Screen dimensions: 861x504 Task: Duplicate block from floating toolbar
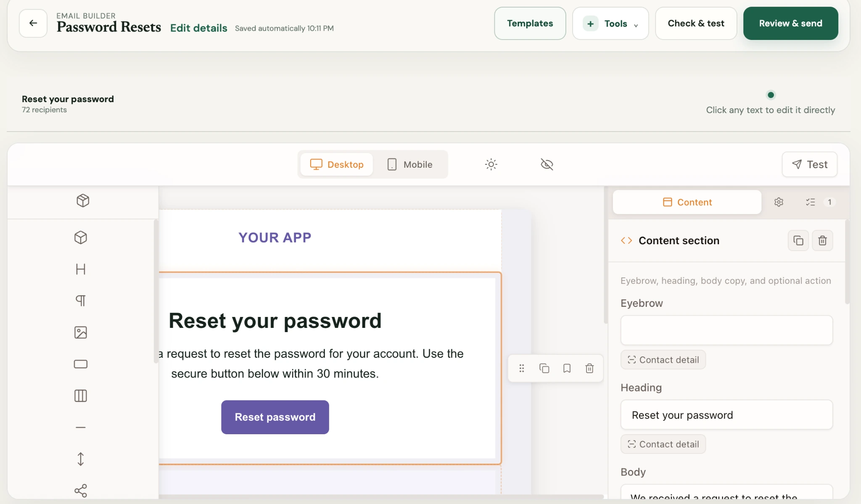tap(544, 368)
